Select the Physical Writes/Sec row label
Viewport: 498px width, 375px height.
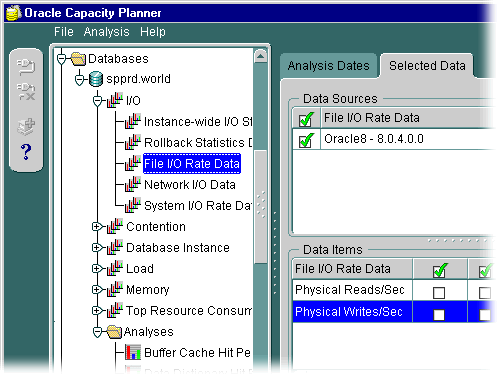[349, 312]
